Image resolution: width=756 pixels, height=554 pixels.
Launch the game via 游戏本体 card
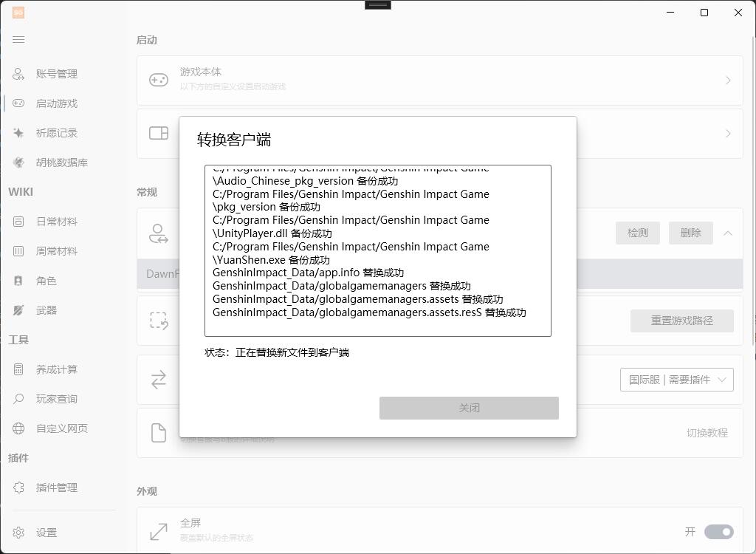click(440, 80)
